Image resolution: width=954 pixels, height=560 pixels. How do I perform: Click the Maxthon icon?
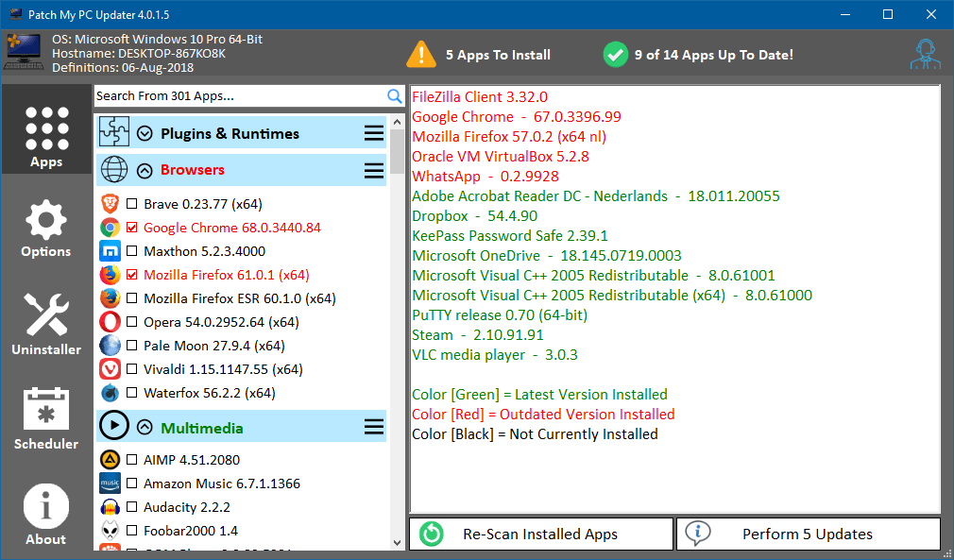pyautogui.click(x=111, y=251)
